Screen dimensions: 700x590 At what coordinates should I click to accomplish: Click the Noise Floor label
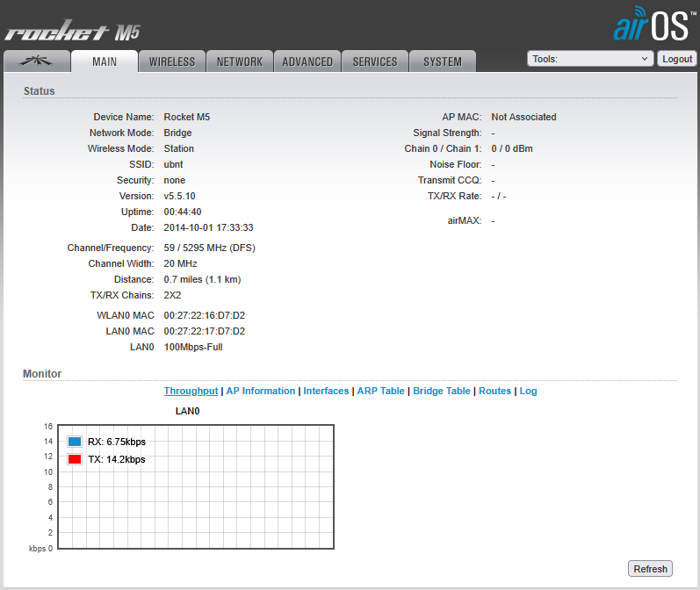456,165
